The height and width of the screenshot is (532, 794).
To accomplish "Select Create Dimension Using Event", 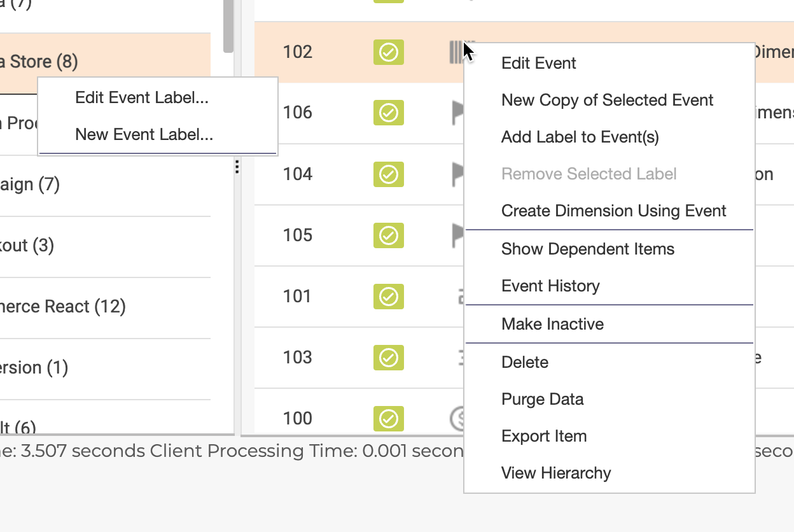I will point(613,211).
